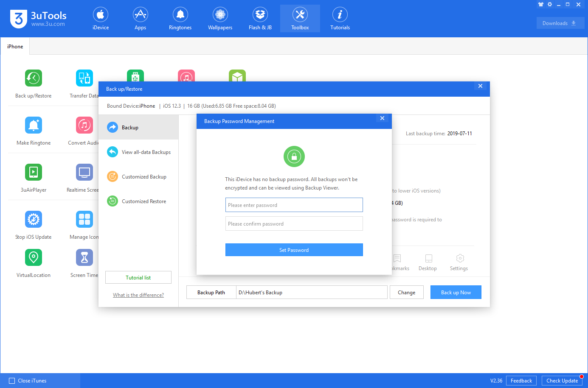Open the Ringtones section

click(x=180, y=19)
